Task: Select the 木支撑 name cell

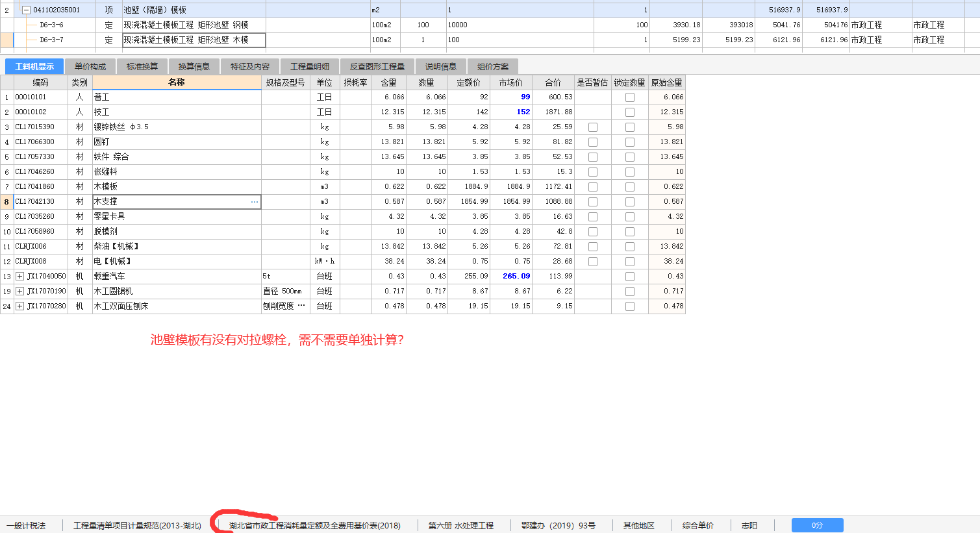Action: 177,202
